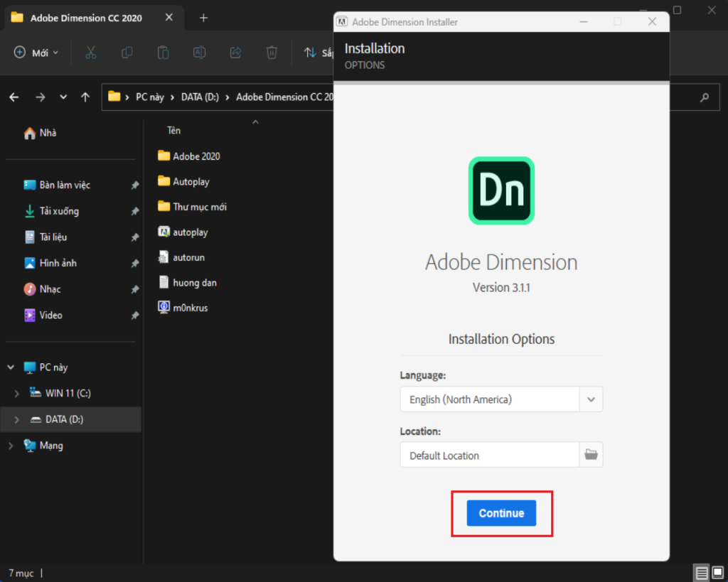
Task: Expand the DATA (D:) drive node
Action: click(17, 419)
